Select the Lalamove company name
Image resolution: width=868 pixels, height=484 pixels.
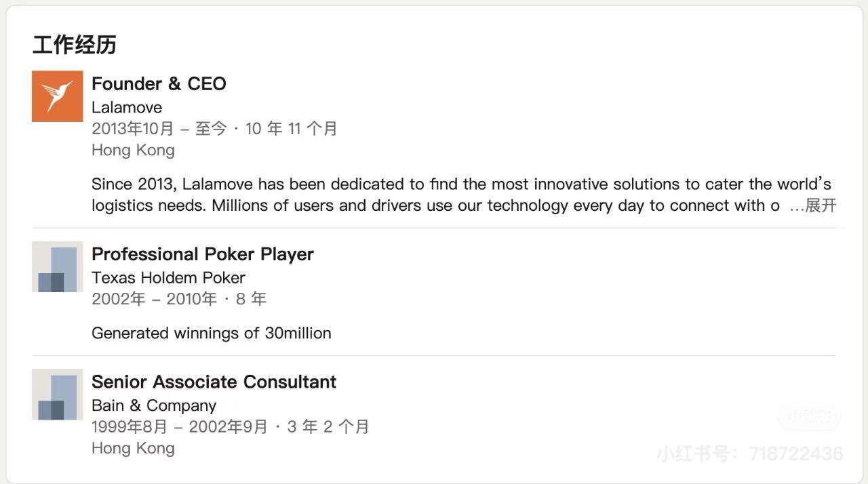coord(127,107)
